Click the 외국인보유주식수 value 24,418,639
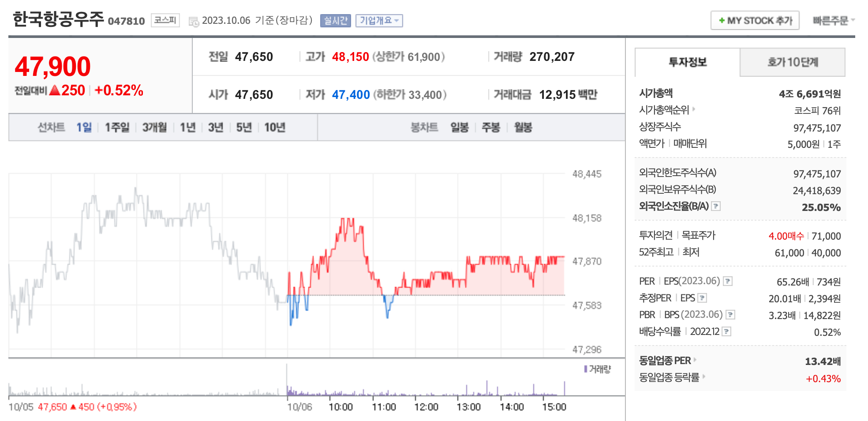 tap(817, 191)
